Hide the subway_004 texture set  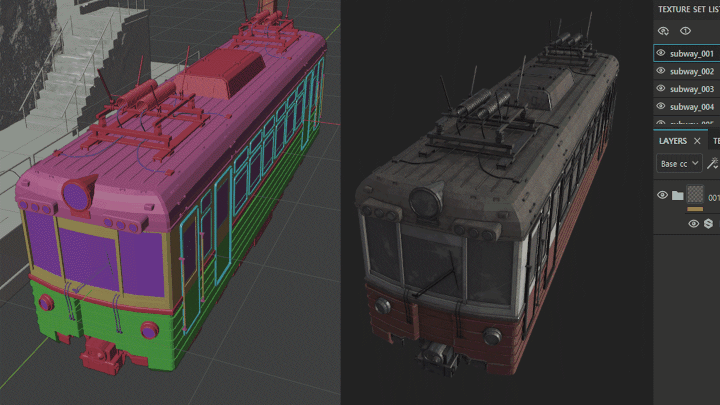point(661,106)
